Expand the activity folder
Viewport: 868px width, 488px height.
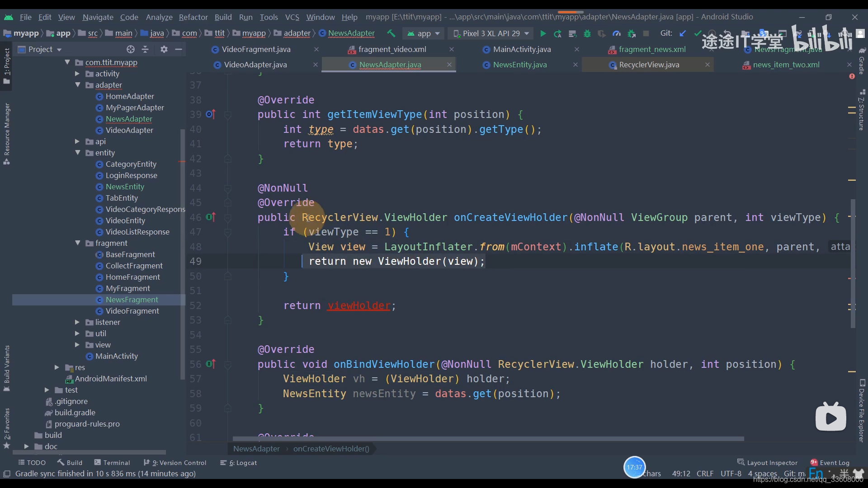77,73
